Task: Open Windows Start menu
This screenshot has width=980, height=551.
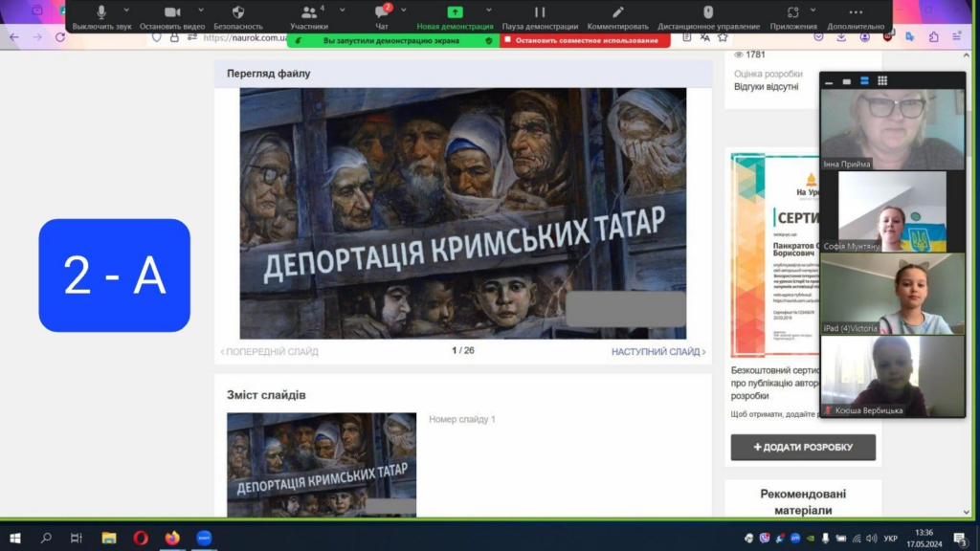Action: point(15,538)
